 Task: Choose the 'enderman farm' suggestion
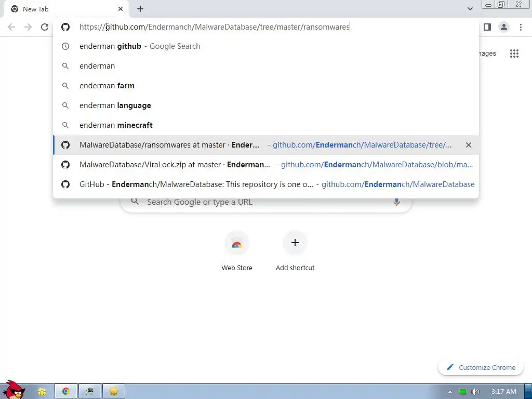(266, 86)
